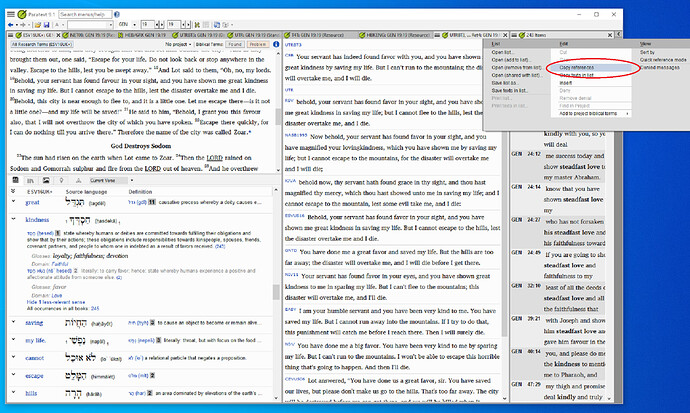Viewport: 690px width, 413px height.
Task: Toggle the Problem biblical terms filter
Action: 257,44
